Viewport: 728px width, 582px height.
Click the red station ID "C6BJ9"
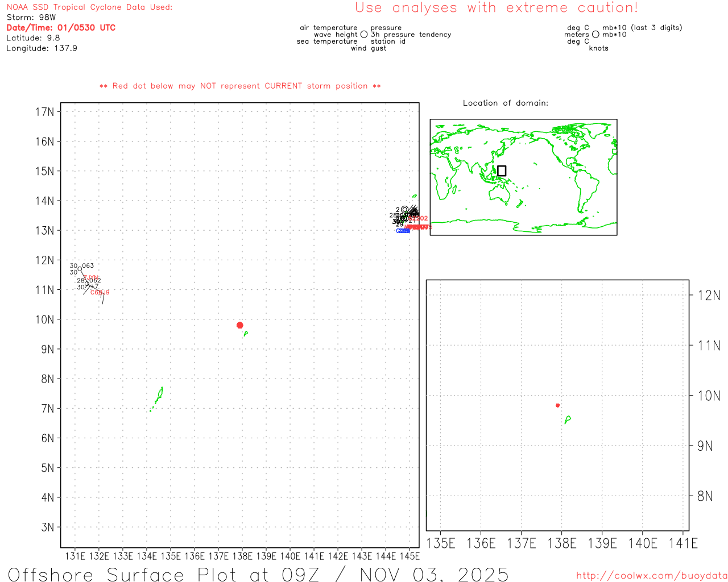click(100, 292)
